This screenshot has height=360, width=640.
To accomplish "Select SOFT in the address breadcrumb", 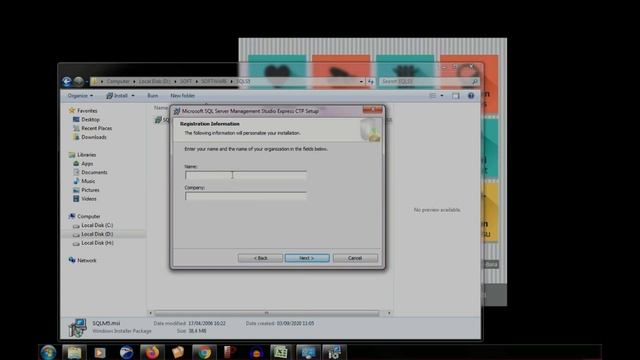I will click(186, 82).
